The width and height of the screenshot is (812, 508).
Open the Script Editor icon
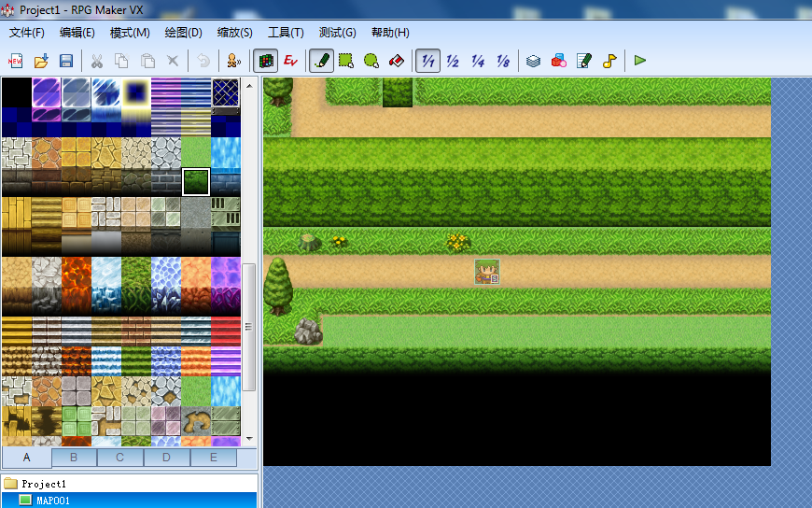point(583,61)
